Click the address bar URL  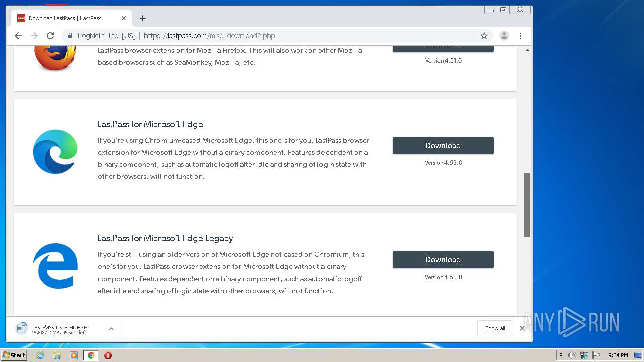(x=209, y=36)
